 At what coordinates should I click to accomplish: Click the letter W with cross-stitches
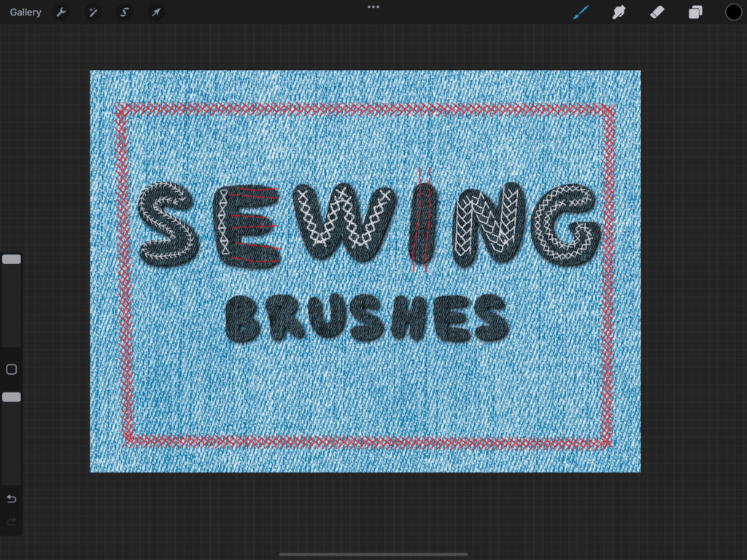tap(343, 222)
